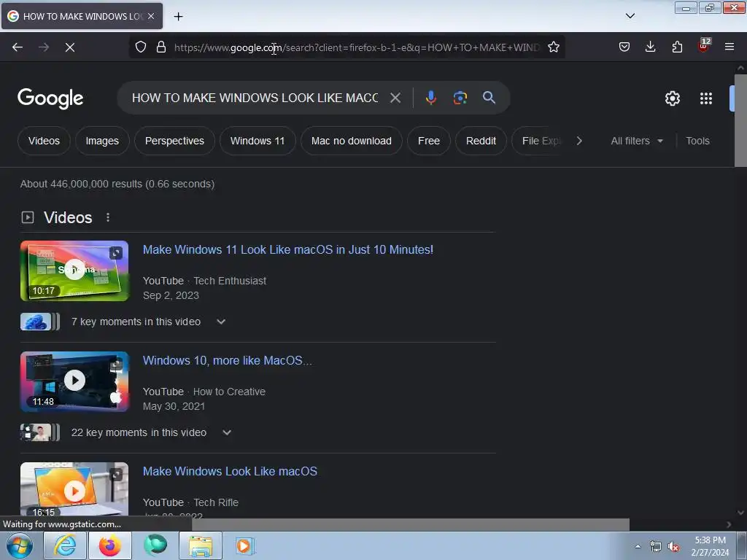Clear the Google search box text

(x=395, y=98)
